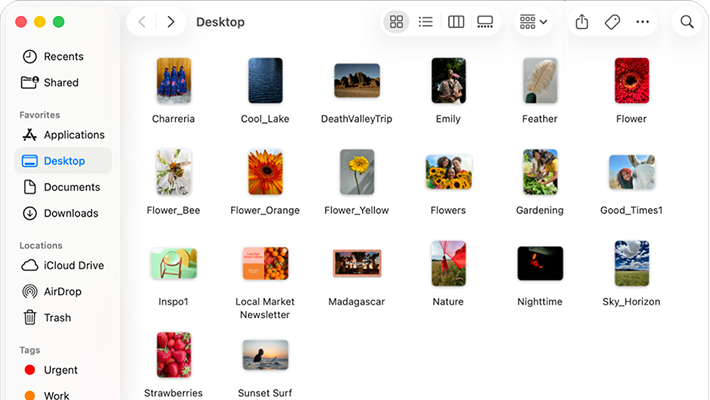This screenshot has width=710, height=400.
Task: Click the Share toolbar icon
Action: 582,22
